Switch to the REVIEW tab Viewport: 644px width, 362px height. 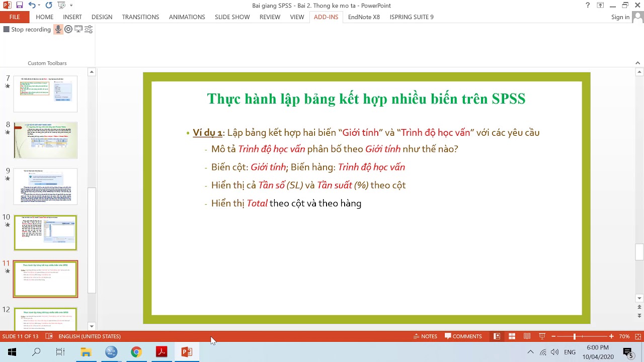tap(270, 17)
